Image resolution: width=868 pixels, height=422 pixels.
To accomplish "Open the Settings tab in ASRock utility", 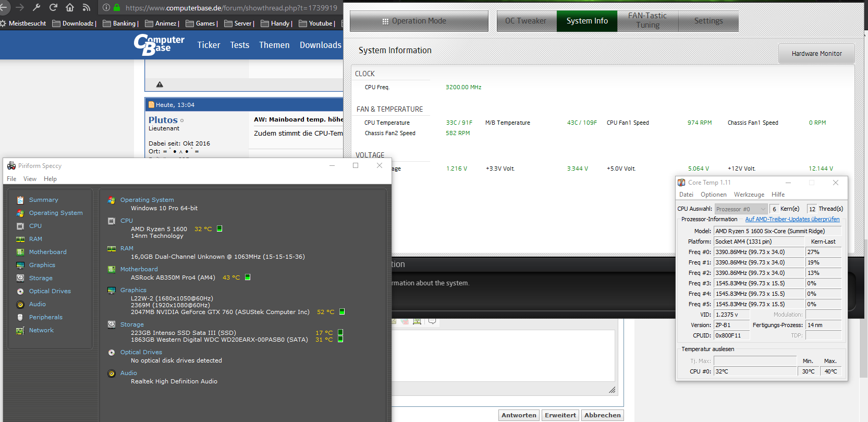I will (x=708, y=21).
